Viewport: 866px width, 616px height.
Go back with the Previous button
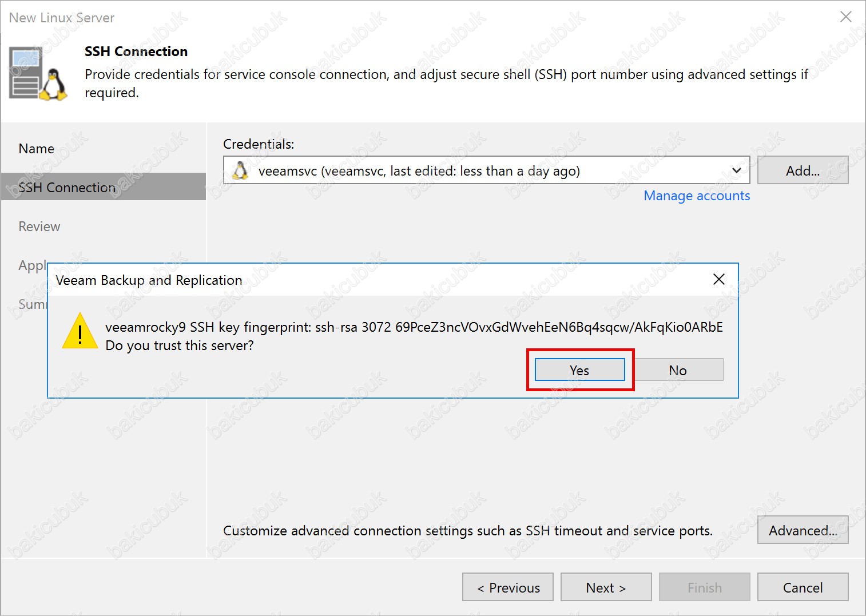508,587
